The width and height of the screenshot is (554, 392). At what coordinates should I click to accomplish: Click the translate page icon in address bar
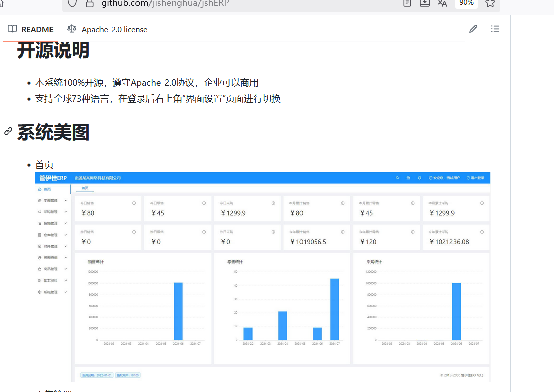(x=442, y=3)
